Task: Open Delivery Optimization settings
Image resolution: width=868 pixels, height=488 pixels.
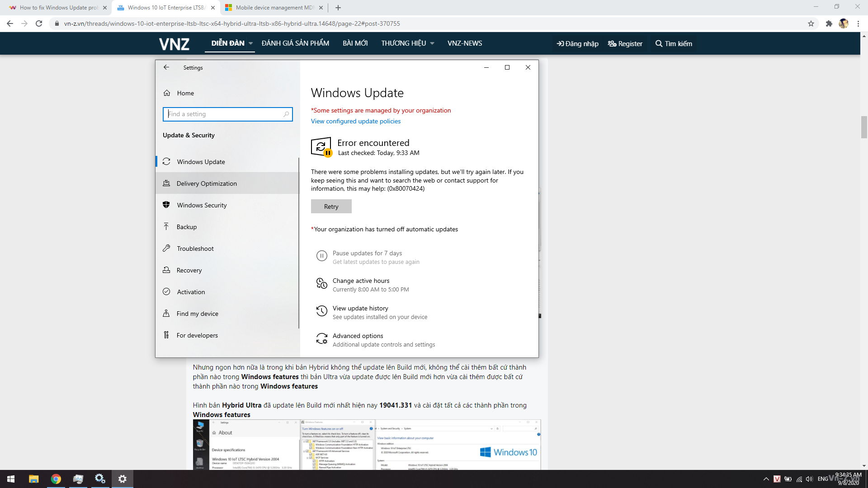Action: [x=227, y=183]
